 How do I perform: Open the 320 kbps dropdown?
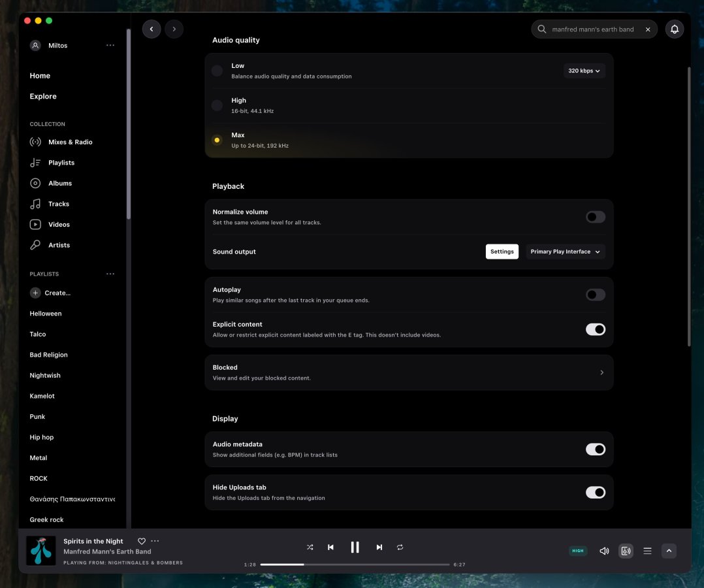[584, 71]
